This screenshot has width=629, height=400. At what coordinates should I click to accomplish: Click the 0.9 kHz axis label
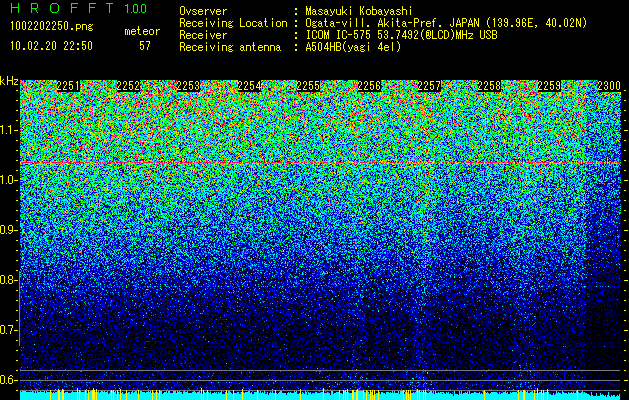(9, 230)
